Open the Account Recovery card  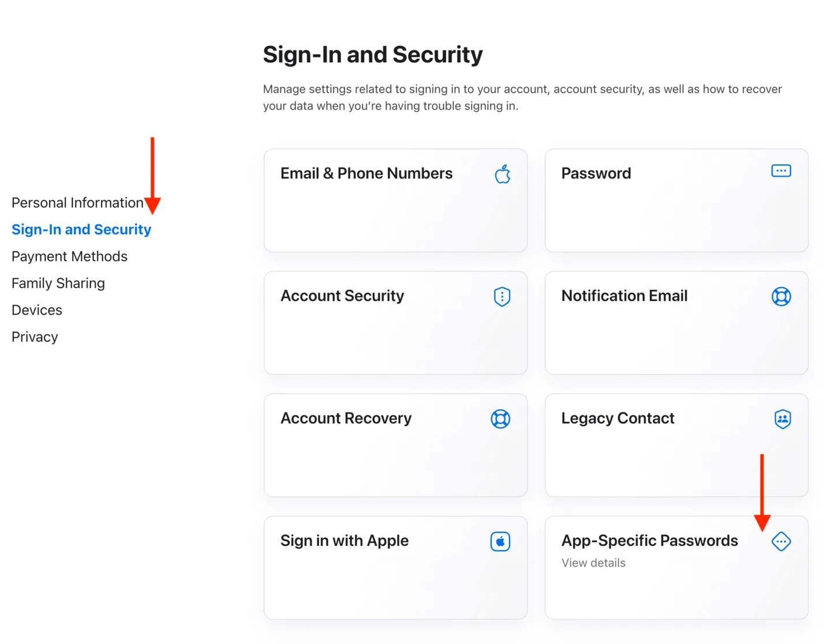coord(395,445)
